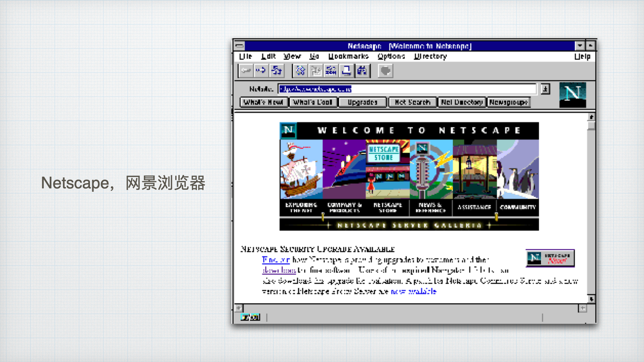Follow the 'download' hyperlink

point(279,270)
